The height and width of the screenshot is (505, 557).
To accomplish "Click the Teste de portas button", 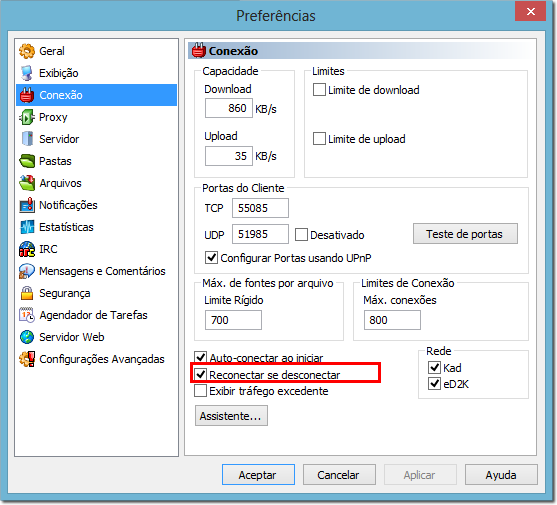I will tap(465, 234).
